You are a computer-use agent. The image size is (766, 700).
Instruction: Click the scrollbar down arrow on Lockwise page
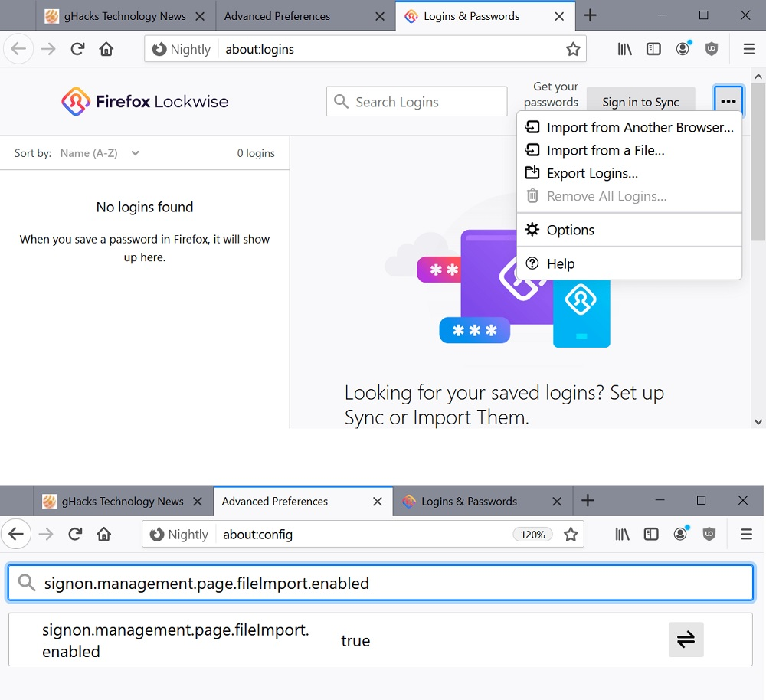tap(758, 421)
